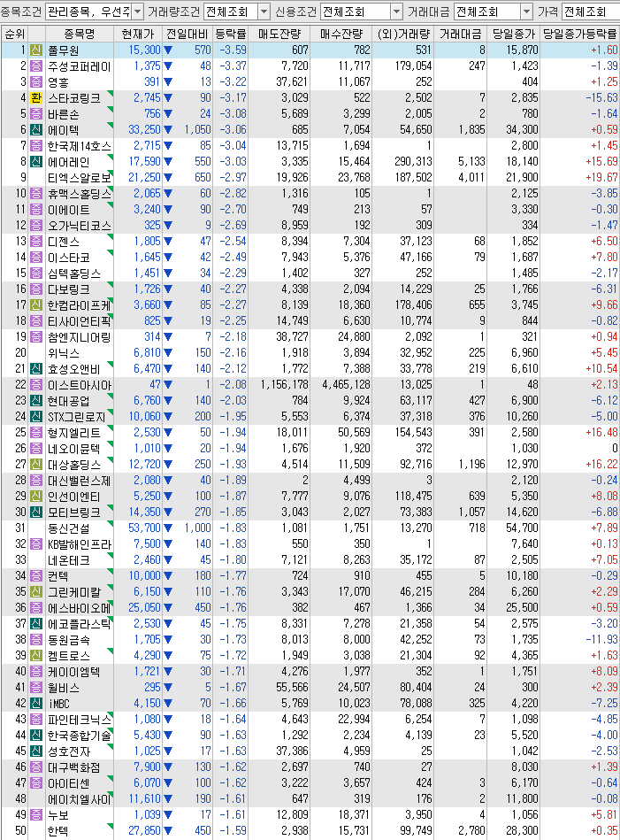
Task: Expand the 거래량조건 dropdown list
Action: 263,12
